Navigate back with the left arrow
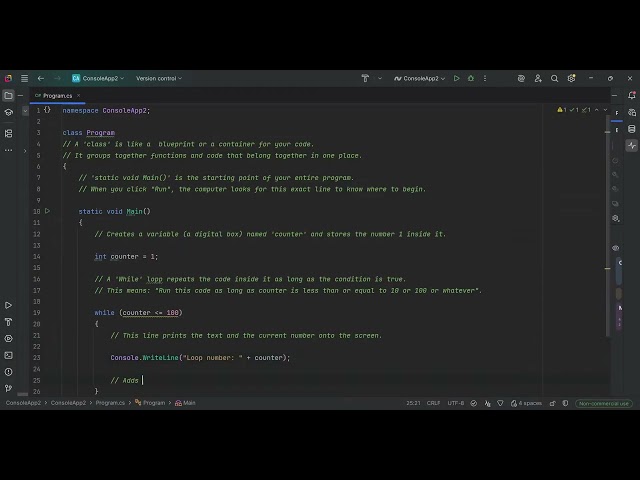 coord(41,78)
